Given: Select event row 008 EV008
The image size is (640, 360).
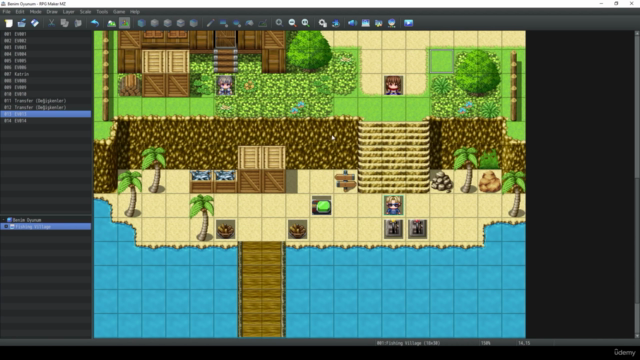Looking at the screenshot, I should pyautogui.click(x=46, y=81).
